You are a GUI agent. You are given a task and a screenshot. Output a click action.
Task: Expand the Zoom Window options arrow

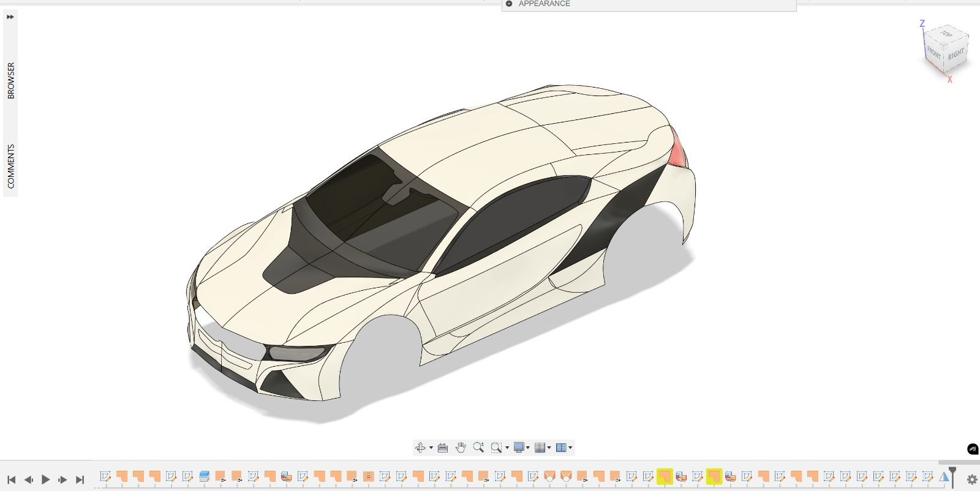507,448
